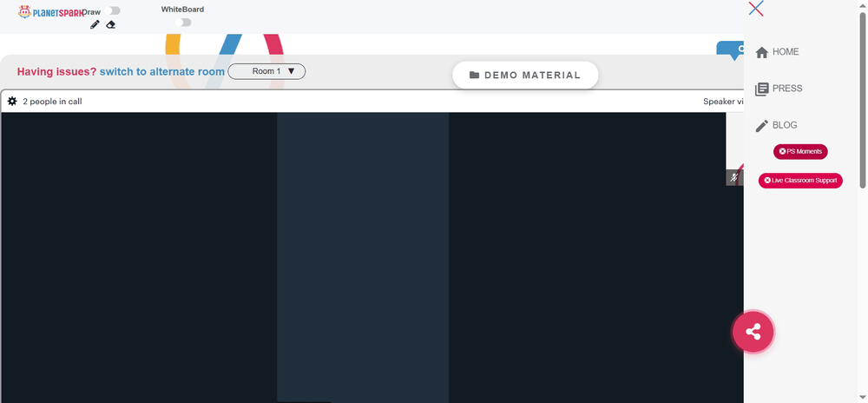This screenshot has height=403, width=868.
Task: Toggle the Draw switch
Action: (x=112, y=11)
